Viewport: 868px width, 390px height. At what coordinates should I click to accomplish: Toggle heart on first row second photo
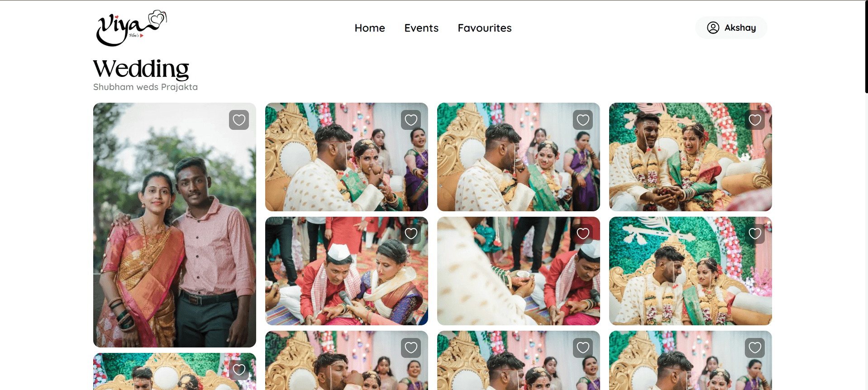coord(411,120)
